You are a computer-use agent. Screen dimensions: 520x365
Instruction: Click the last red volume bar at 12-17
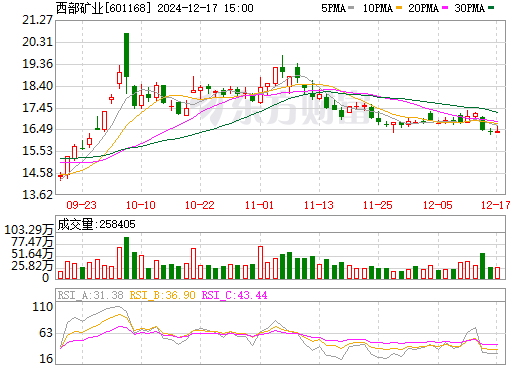coord(498,273)
